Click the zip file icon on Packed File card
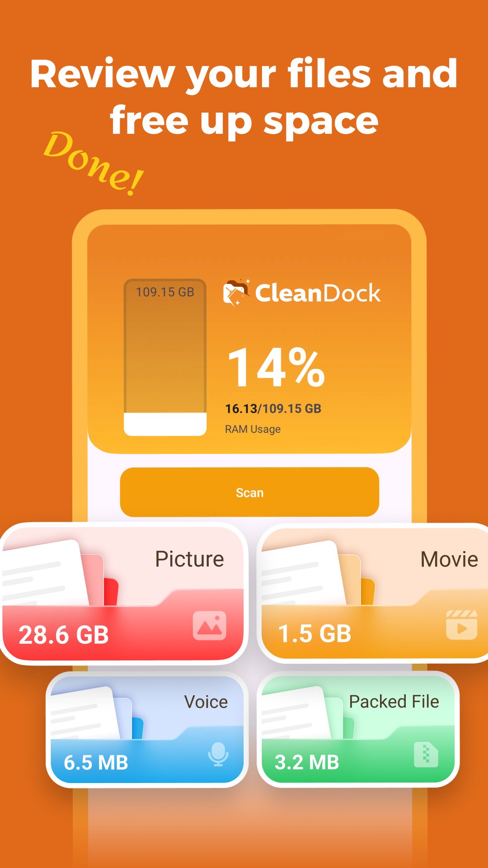This screenshot has height=868, width=488. 426,755
